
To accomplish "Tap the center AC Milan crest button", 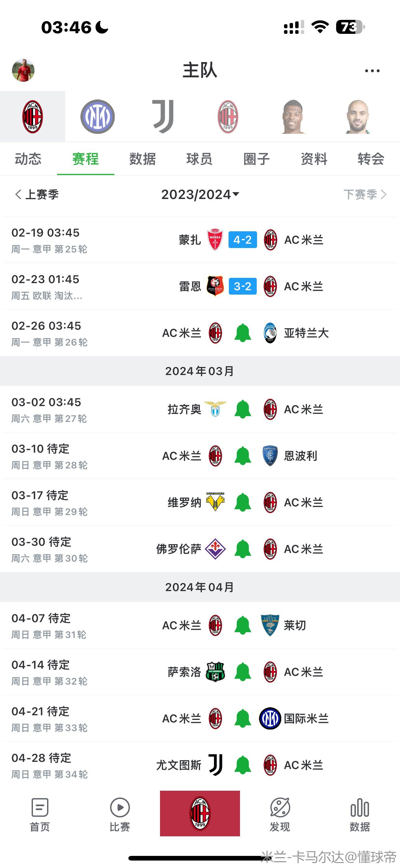I will point(200,813).
